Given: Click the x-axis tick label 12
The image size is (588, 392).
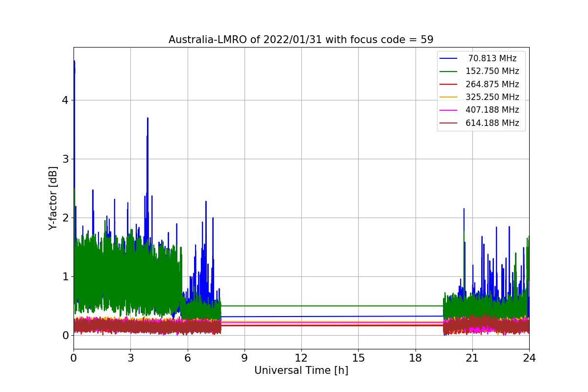Looking at the screenshot, I should pos(301,358).
